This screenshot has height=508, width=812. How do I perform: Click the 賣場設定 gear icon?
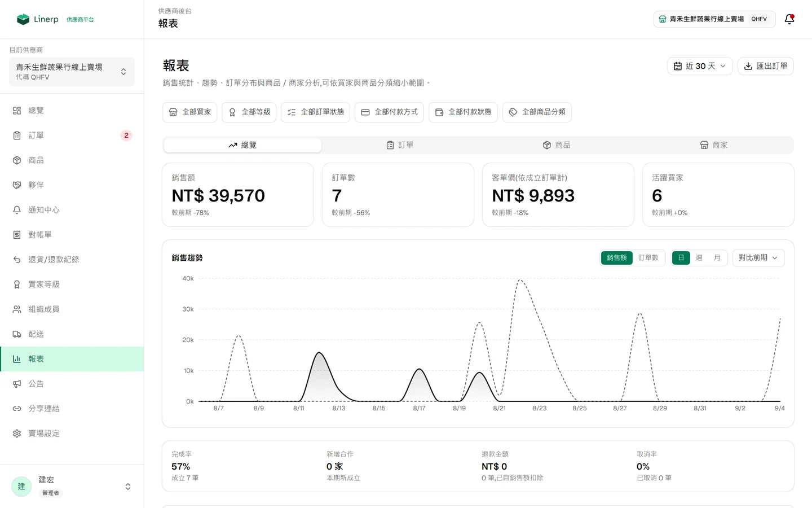[x=17, y=433]
